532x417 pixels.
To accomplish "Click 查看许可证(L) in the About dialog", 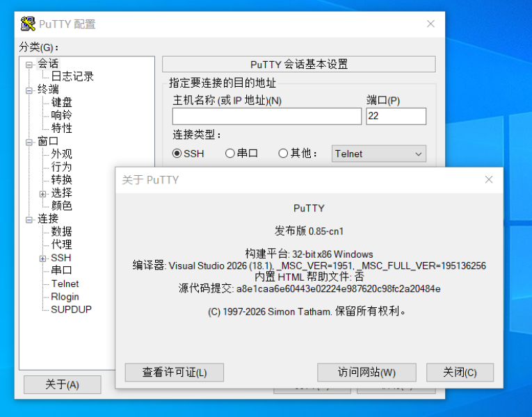I will [x=175, y=373].
